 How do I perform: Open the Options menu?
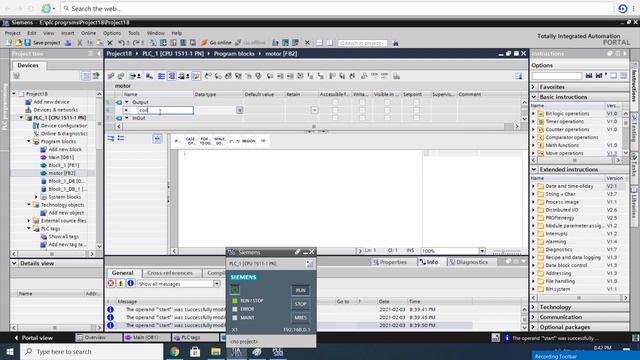112,33
